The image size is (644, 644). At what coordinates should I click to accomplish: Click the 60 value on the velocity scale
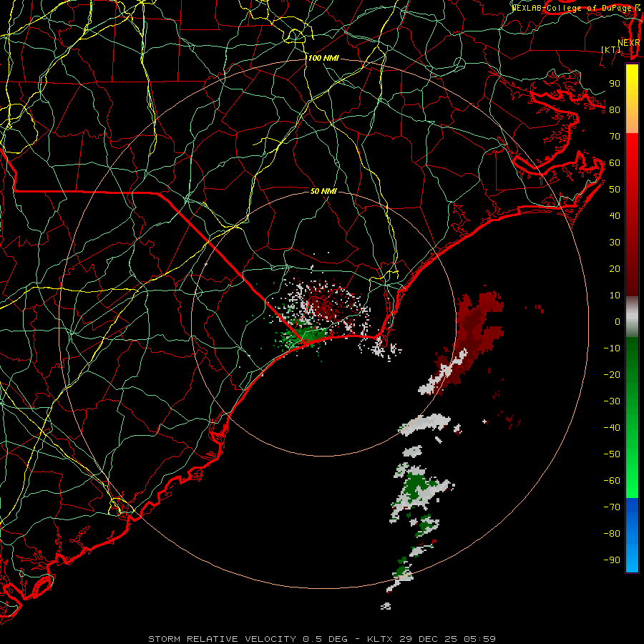coord(615,162)
